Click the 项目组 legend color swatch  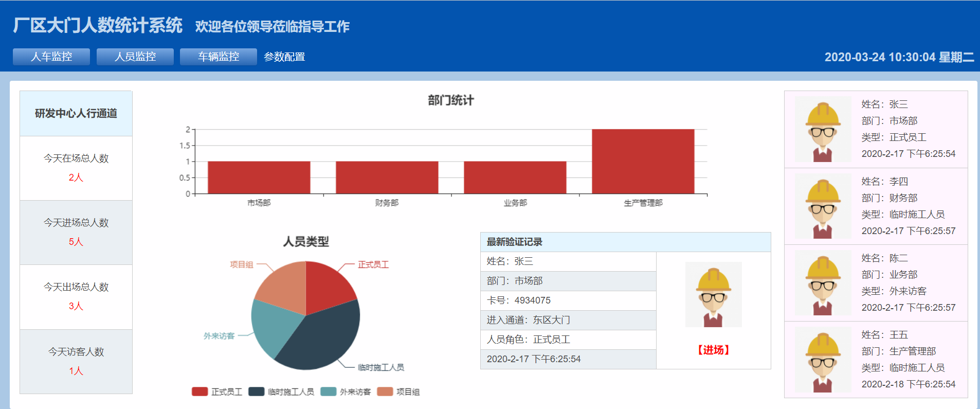[385, 392]
